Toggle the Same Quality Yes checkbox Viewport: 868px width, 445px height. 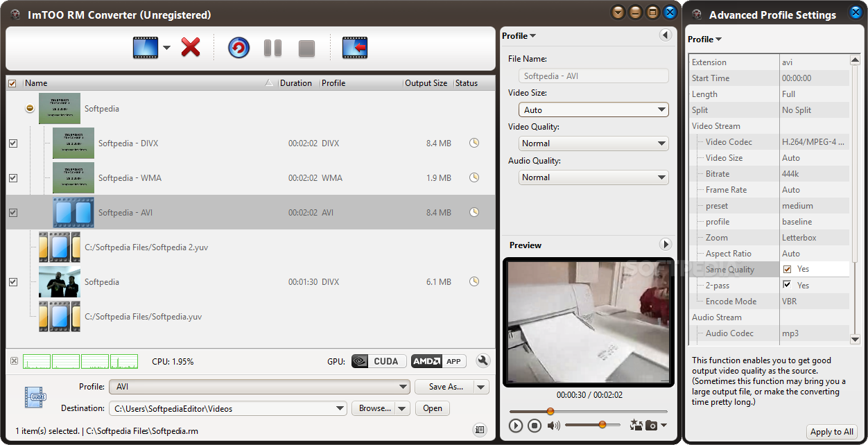click(788, 269)
